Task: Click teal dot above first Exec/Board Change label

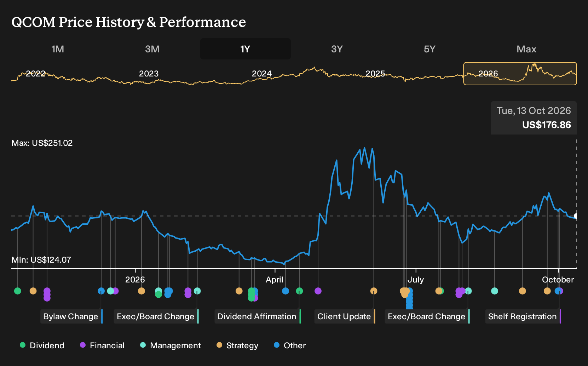Action: [197, 291]
